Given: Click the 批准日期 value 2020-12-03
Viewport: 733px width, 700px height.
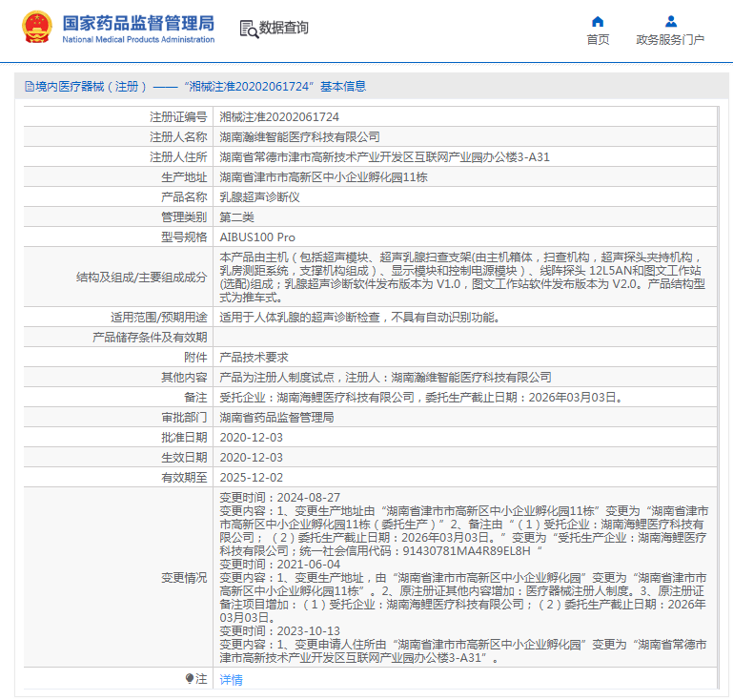Looking at the screenshot, I should click(x=251, y=438).
